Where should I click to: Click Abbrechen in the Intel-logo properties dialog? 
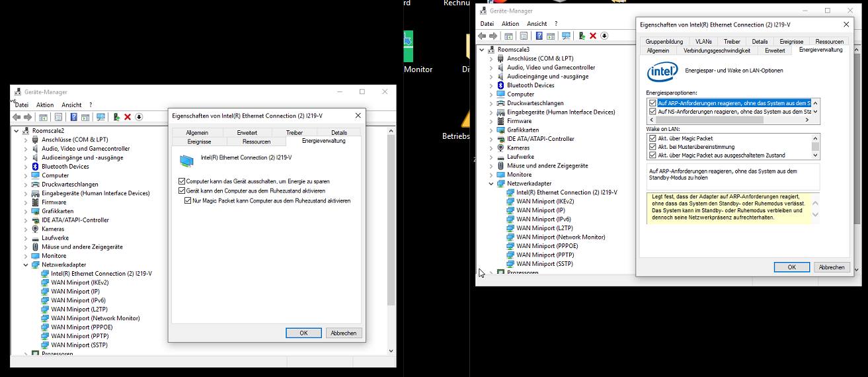click(x=831, y=267)
